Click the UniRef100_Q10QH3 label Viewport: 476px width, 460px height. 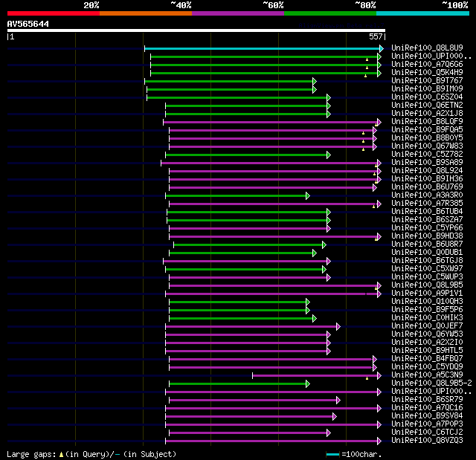427,302
